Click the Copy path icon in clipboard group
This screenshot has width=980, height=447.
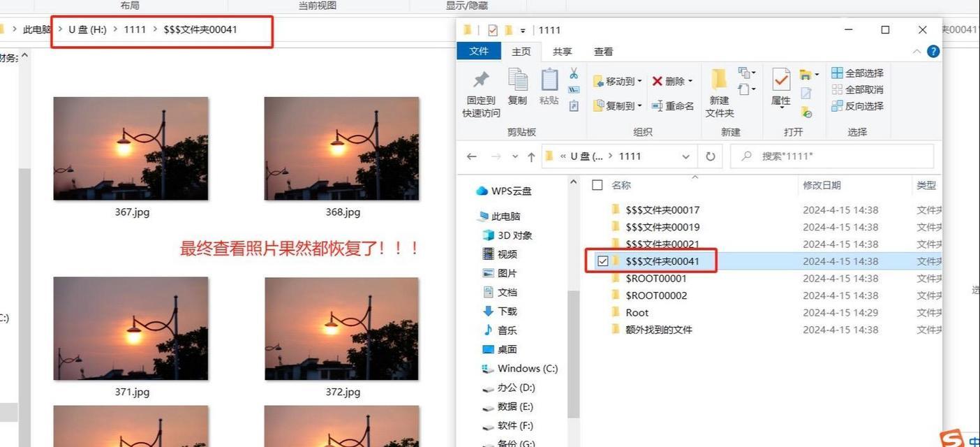point(574,89)
